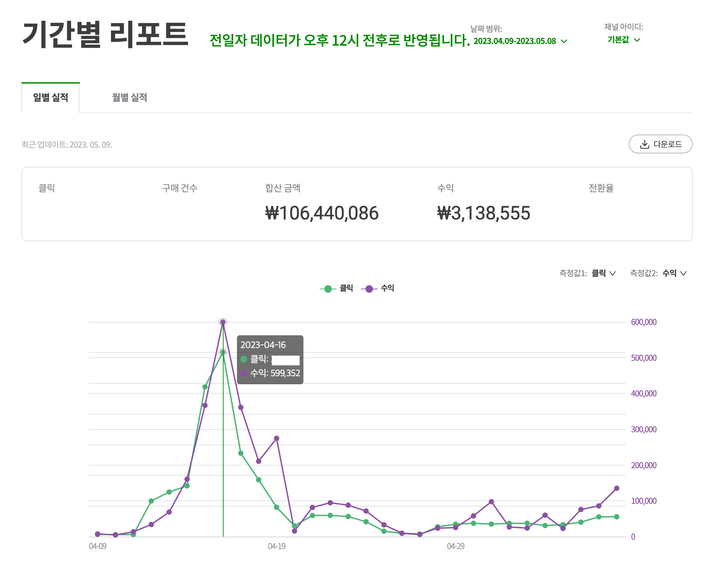The width and height of the screenshot is (725, 588).
Task: Click the download arrow icon
Action: coord(644,144)
